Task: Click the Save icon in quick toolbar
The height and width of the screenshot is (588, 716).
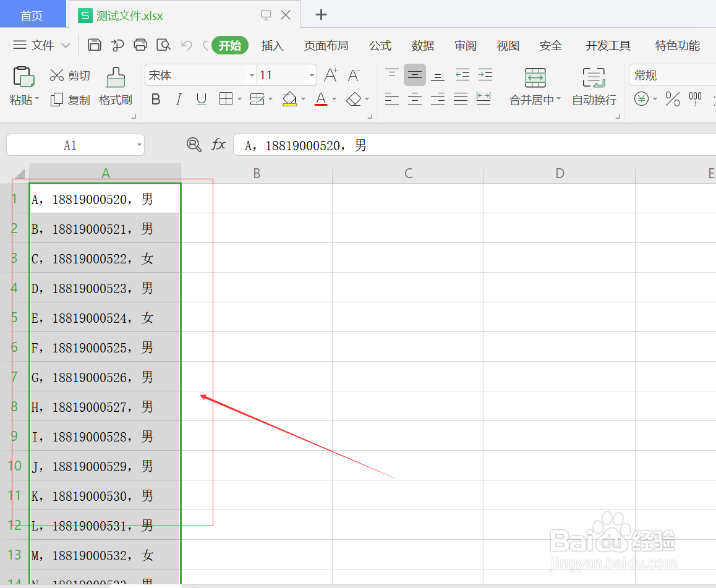Action: (x=94, y=45)
